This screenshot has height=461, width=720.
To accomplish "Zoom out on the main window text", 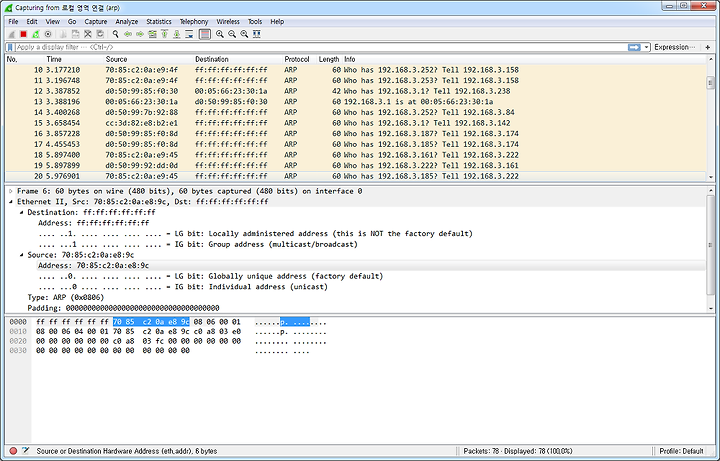I will [232, 34].
